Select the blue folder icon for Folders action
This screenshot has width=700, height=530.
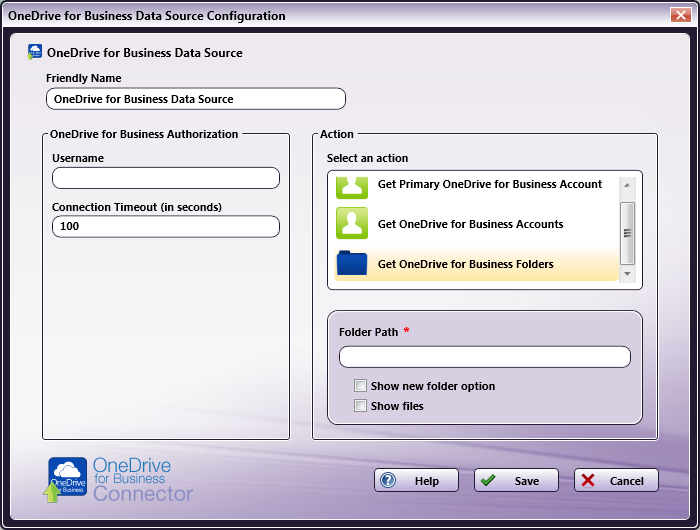pos(352,263)
